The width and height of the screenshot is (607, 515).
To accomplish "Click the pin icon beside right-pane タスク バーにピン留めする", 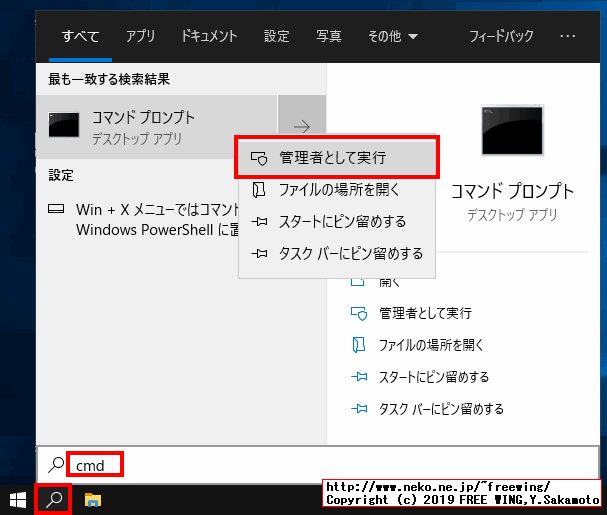I will pyautogui.click(x=359, y=409).
